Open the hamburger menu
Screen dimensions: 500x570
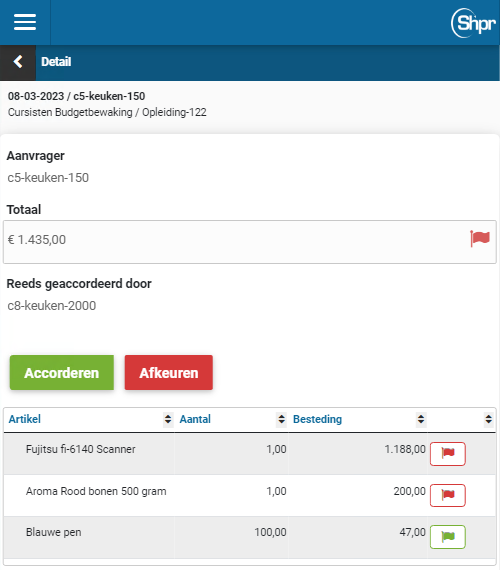(25, 22)
